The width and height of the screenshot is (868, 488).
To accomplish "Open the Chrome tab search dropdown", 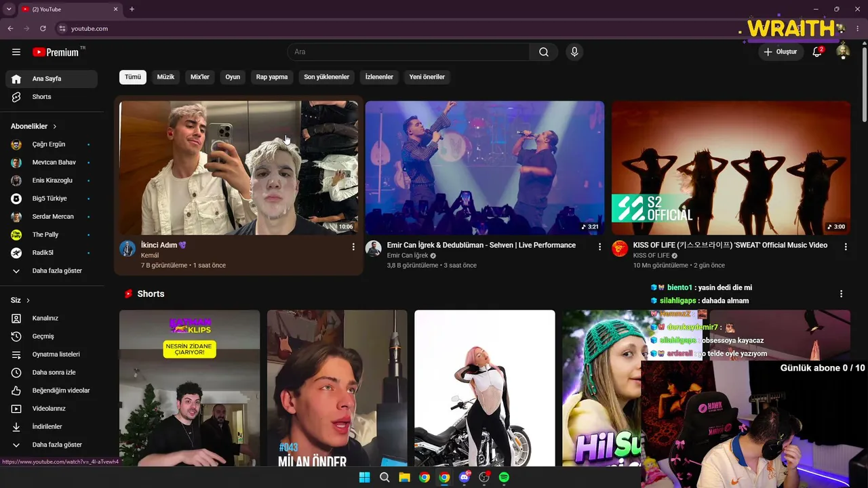I will [x=9, y=9].
